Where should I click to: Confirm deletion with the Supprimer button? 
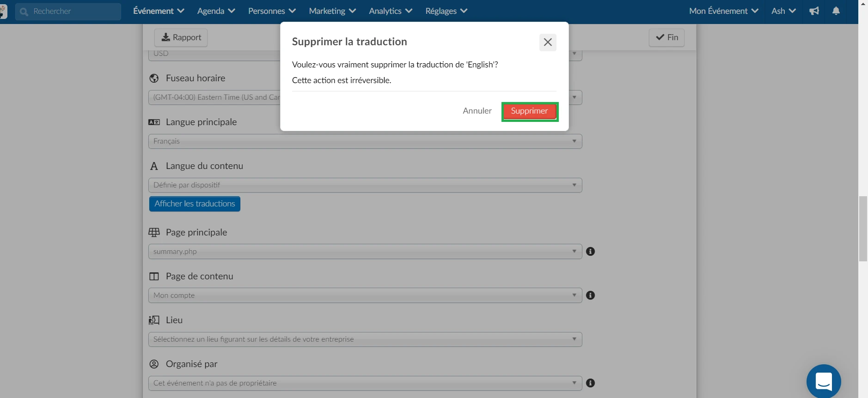530,111
